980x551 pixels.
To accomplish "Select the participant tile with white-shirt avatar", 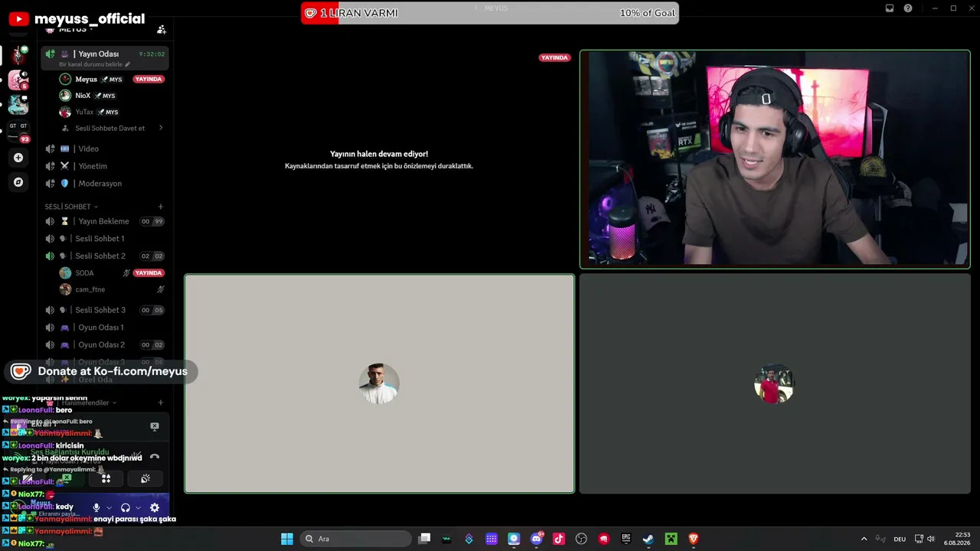I will tap(379, 383).
